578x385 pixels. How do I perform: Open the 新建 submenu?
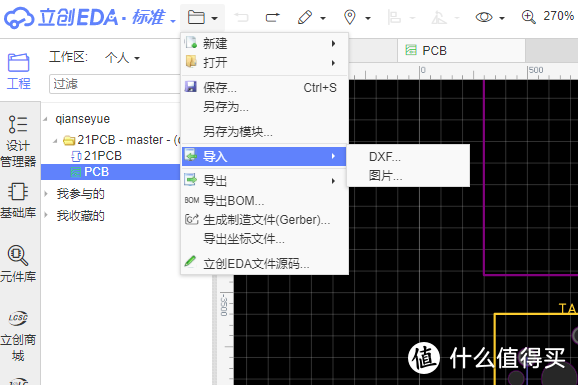(264, 44)
